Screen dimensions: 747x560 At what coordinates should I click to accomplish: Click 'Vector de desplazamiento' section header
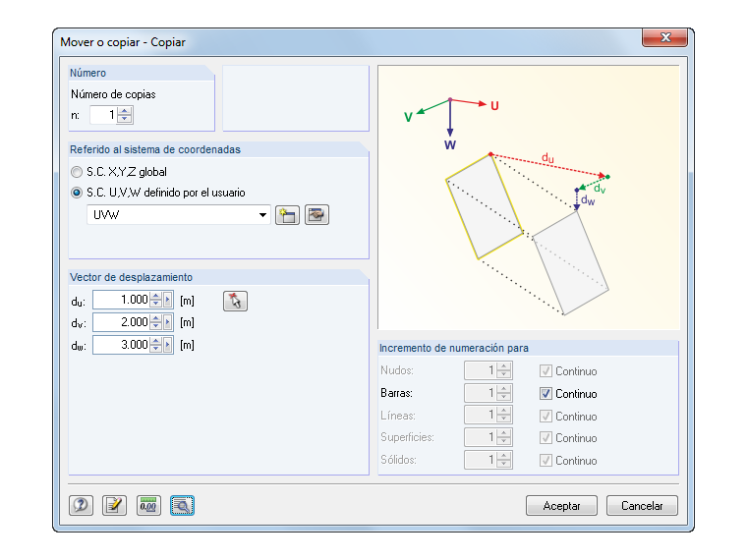131,277
